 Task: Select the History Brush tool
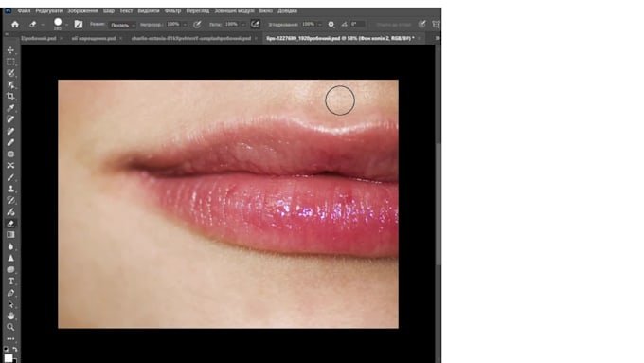(x=10, y=200)
